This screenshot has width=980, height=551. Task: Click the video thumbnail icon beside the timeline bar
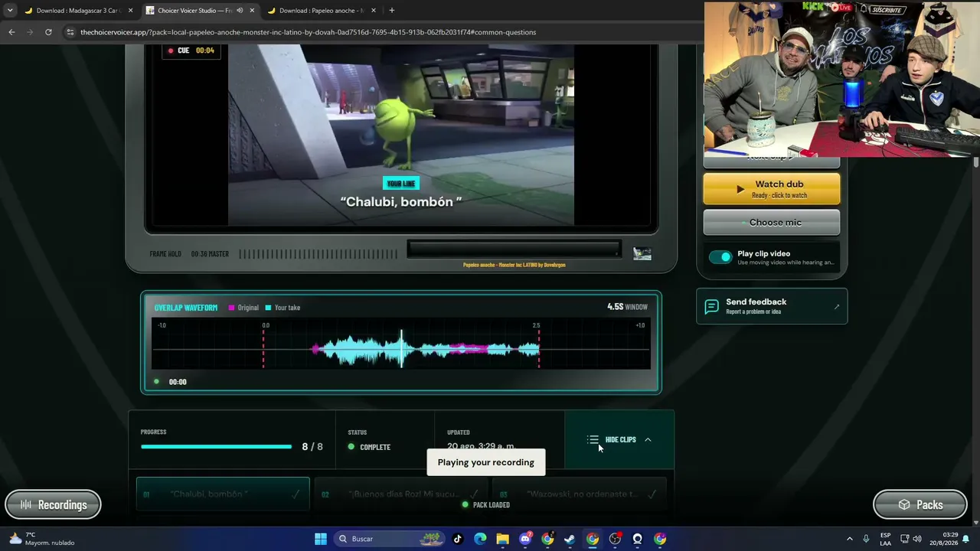[642, 253]
